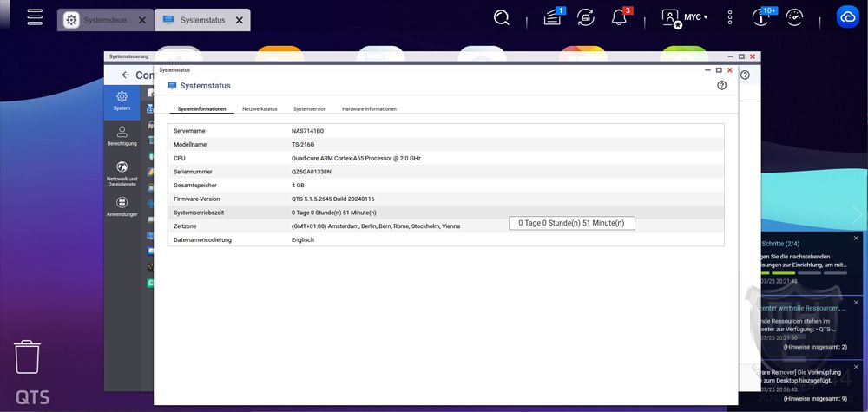Go back using arrow in Systemsteuerung window

(126, 75)
